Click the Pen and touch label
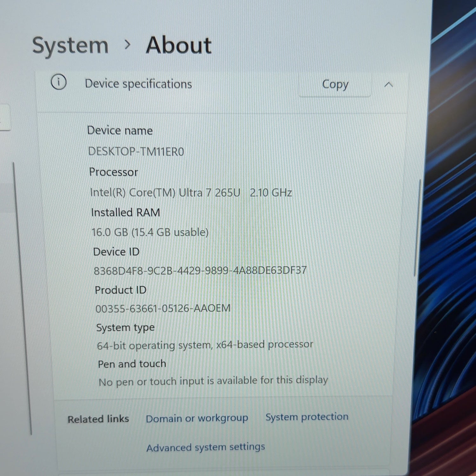Viewport: 476px width, 476px height. click(x=132, y=364)
